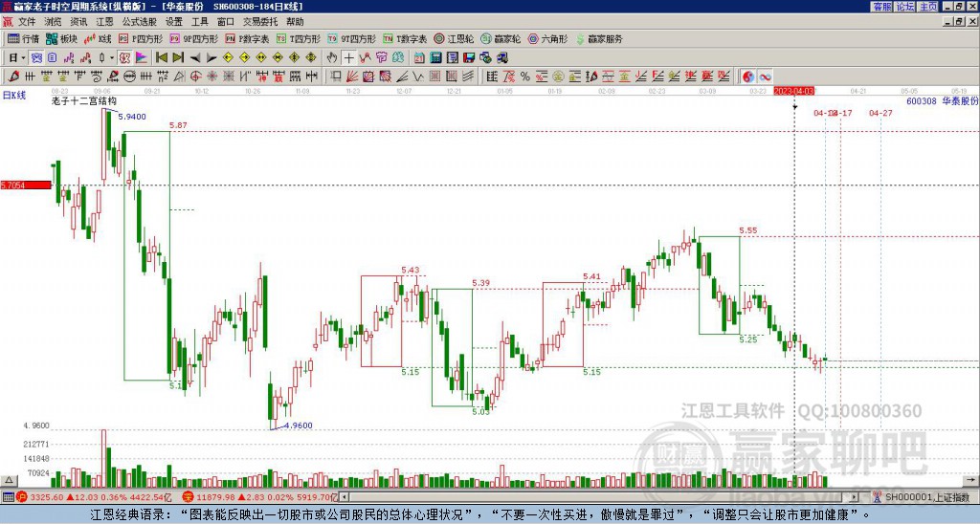Expand the 日 period dropdown

[x=23, y=58]
